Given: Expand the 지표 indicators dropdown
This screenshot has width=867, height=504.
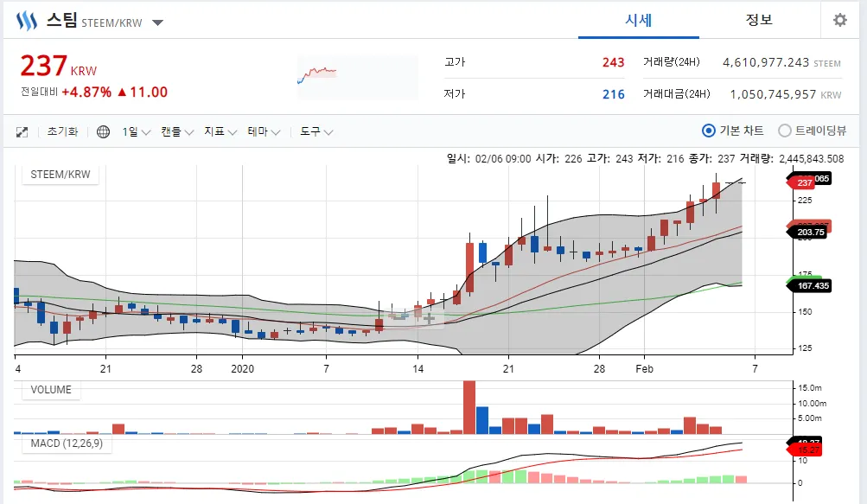Looking at the screenshot, I should coord(220,131).
